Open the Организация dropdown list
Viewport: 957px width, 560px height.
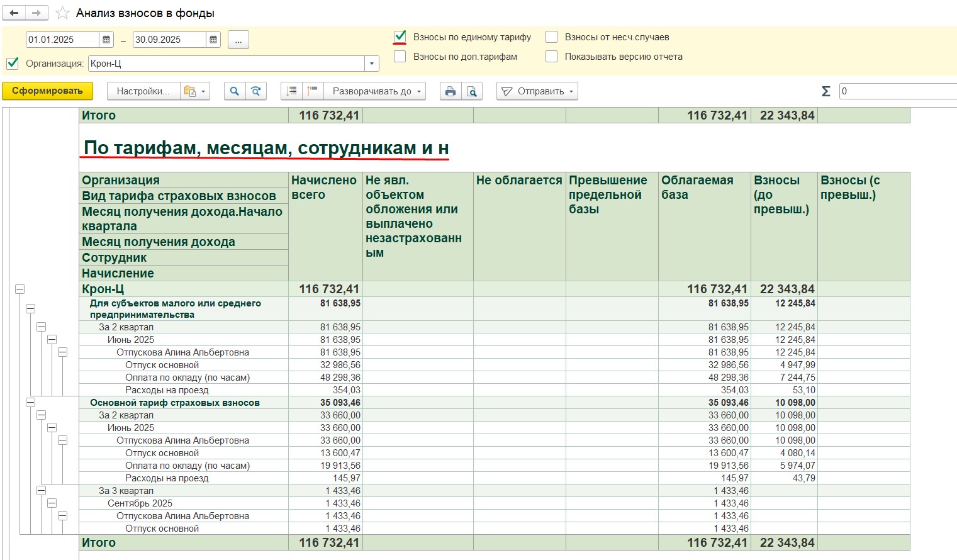372,64
